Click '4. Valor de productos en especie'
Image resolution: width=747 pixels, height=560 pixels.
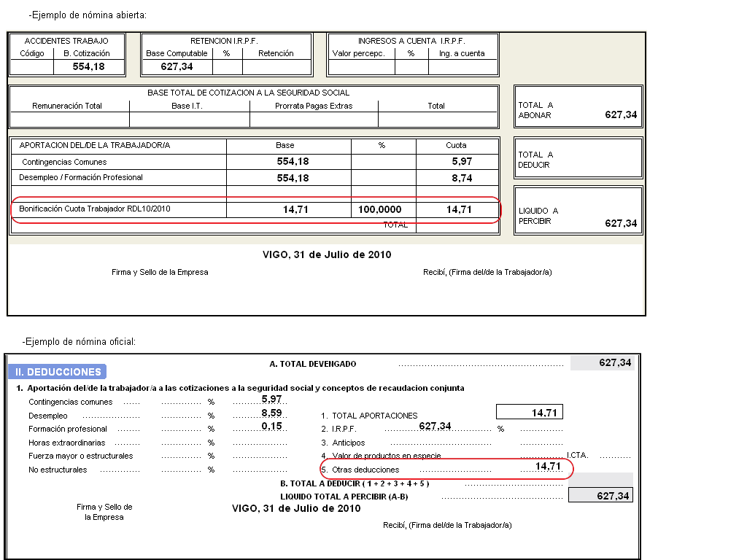click(x=381, y=456)
